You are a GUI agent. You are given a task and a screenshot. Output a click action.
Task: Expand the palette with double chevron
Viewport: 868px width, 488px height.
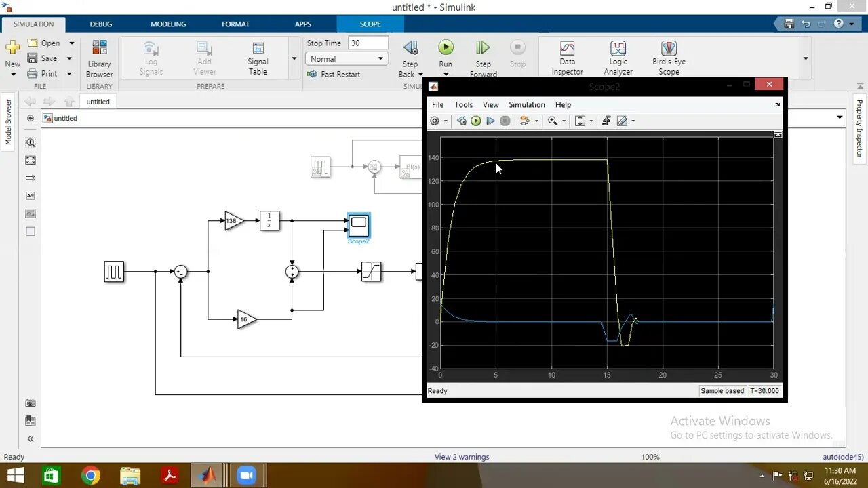click(31, 439)
